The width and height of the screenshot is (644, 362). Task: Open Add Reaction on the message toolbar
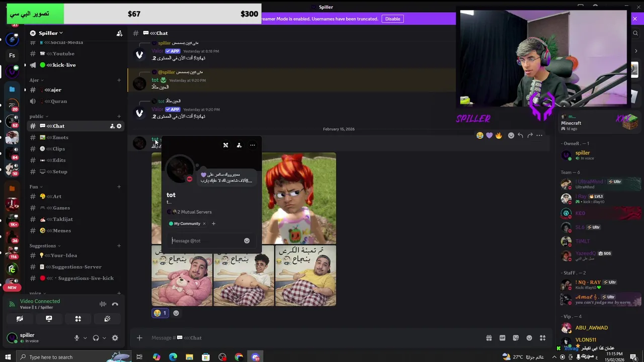(511, 135)
